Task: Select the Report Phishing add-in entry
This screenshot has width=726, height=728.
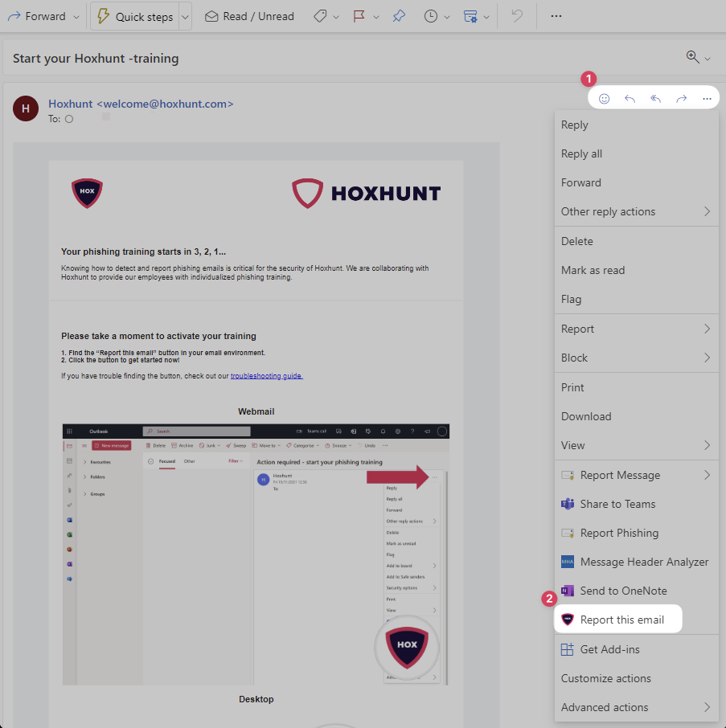Action: click(636, 533)
